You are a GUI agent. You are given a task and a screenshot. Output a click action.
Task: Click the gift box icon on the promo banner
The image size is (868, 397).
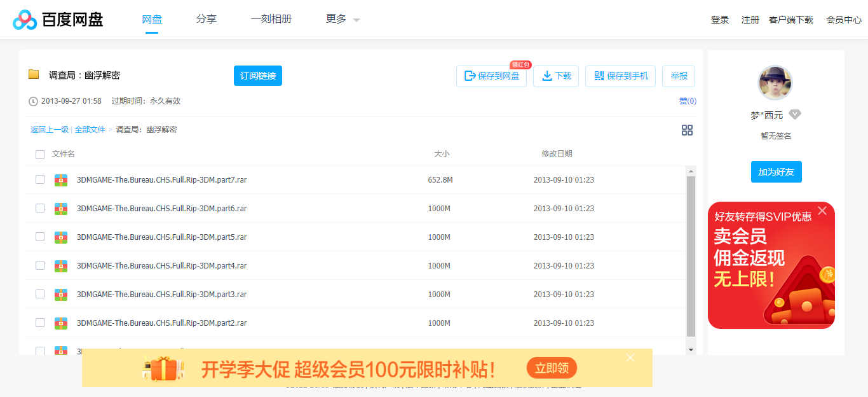[164, 367]
